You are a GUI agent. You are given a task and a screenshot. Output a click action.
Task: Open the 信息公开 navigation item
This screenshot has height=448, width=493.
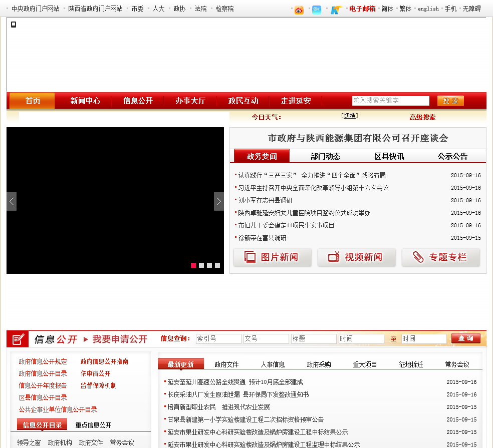coord(138,101)
